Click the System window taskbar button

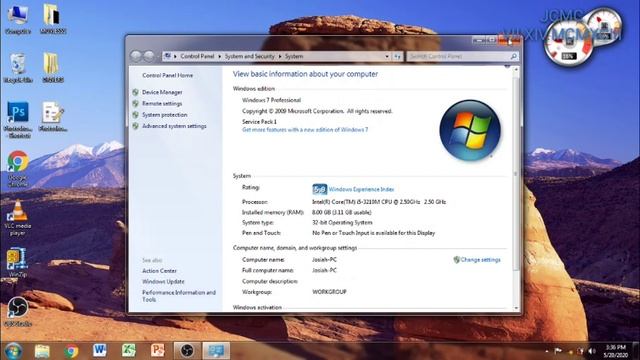tap(216, 351)
